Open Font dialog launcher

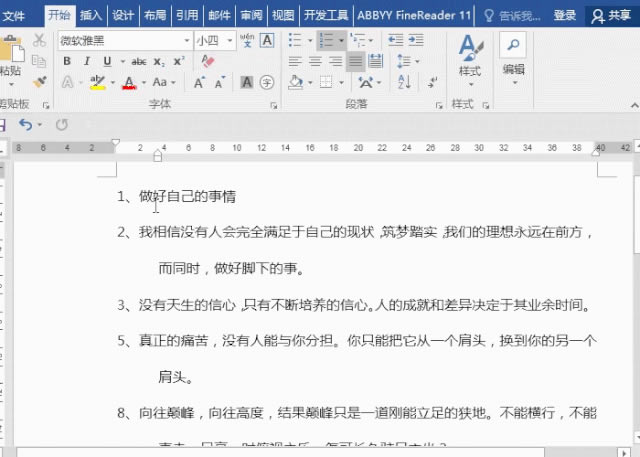273,106
